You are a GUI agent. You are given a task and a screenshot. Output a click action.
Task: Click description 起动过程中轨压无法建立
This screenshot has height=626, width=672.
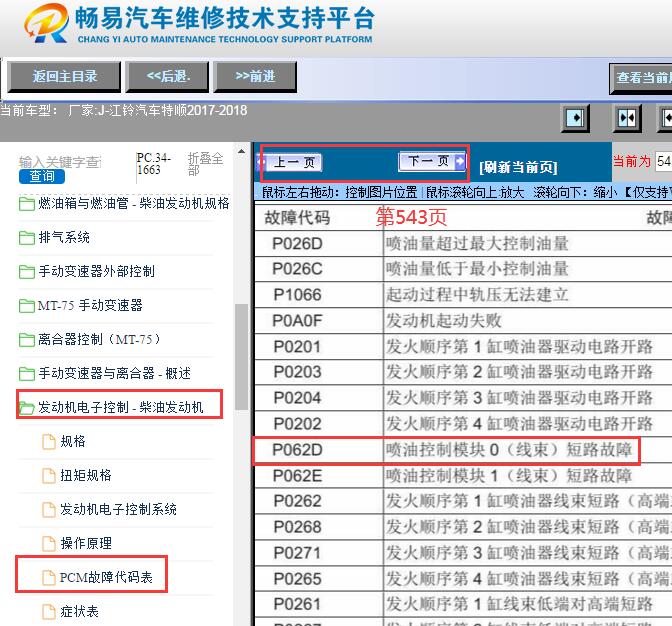click(477, 295)
